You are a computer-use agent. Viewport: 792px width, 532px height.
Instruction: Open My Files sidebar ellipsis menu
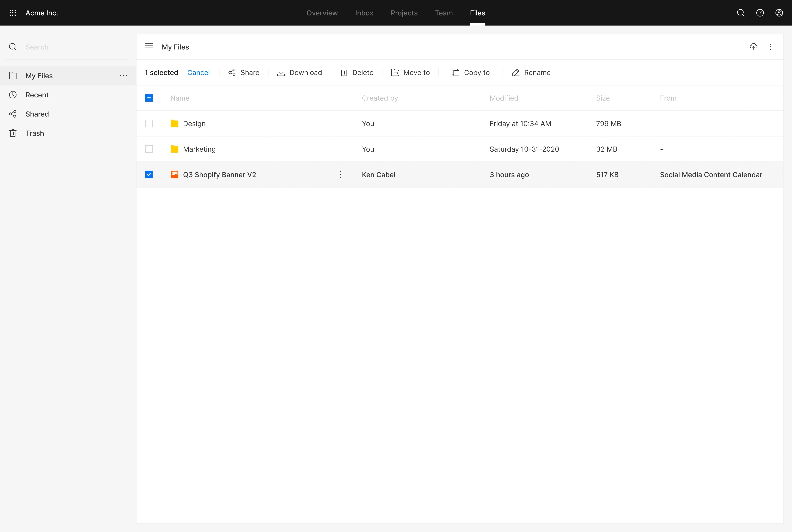click(123, 76)
